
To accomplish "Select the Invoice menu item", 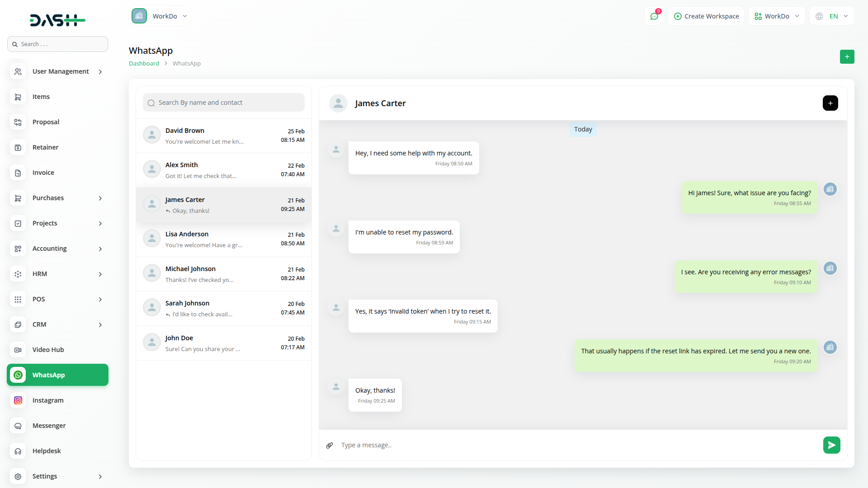I will coord(43,173).
